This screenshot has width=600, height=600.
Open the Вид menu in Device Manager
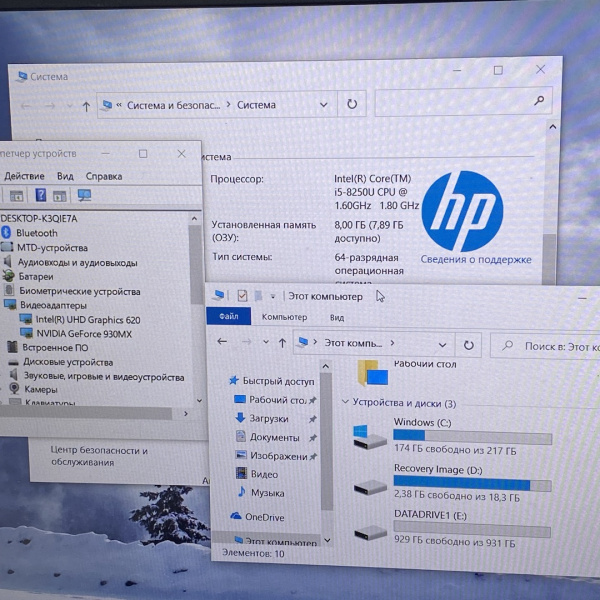pos(65,176)
